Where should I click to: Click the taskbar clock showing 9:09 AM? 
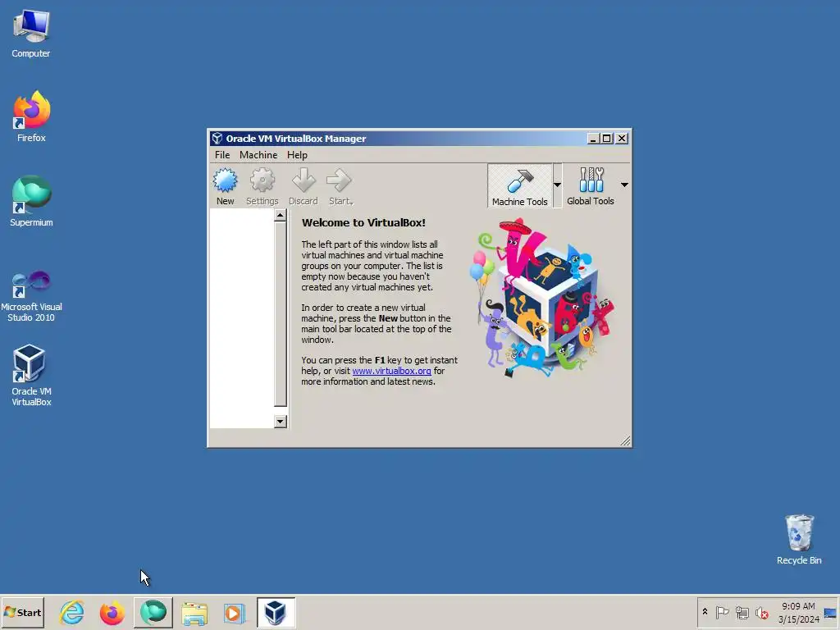[x=798, y=613]
